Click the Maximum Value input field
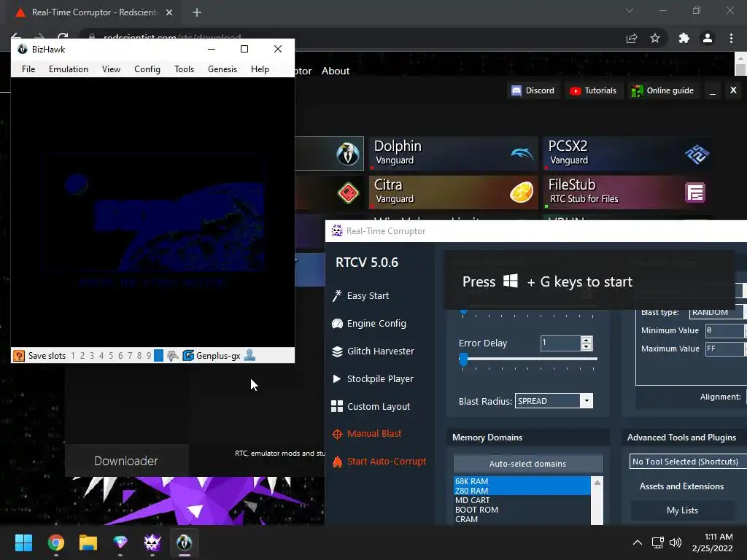747x560 pixels. click(x=724, y=349)
